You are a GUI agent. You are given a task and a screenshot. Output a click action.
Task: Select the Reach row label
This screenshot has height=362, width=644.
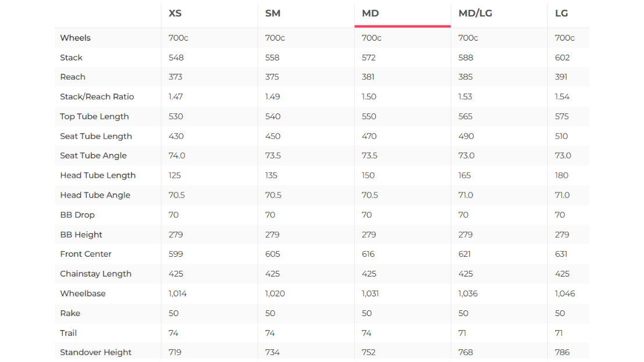pos(73,77)
